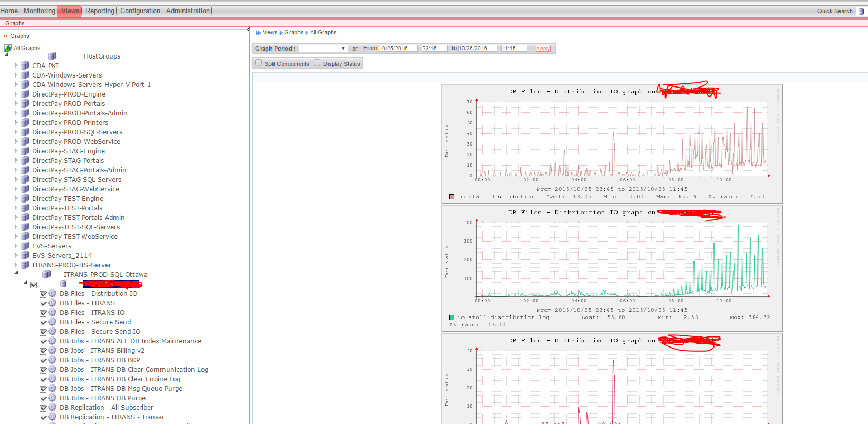
Task: Click io_stall_distribution_log legend color swatch
Action: 451,317
